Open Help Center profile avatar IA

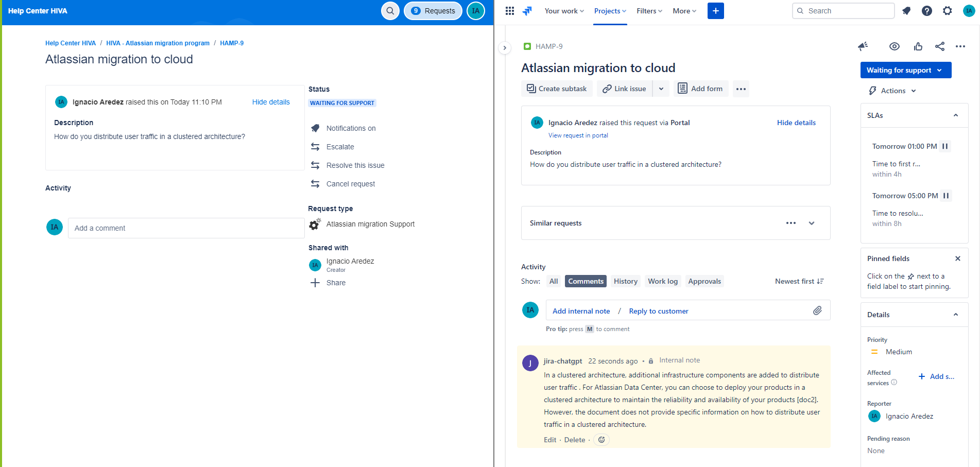[x=476, y=11]
